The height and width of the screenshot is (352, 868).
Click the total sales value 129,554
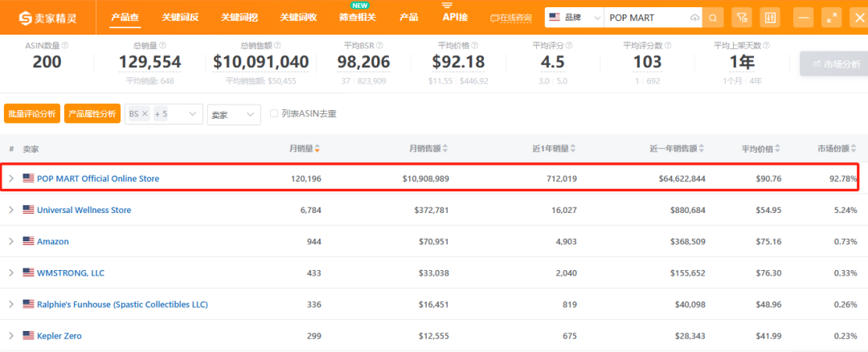(149, 63)
